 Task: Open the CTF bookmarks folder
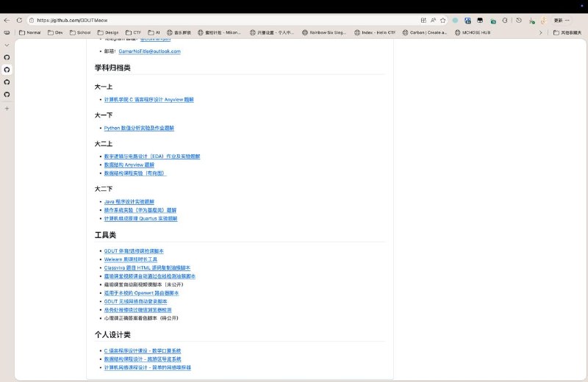click(x=134, y=32)
